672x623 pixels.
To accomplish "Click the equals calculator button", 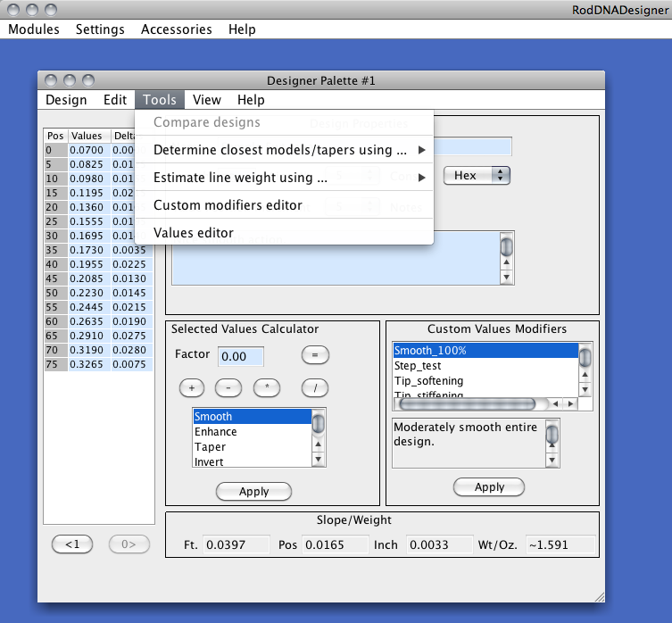I will coord(315,355).
